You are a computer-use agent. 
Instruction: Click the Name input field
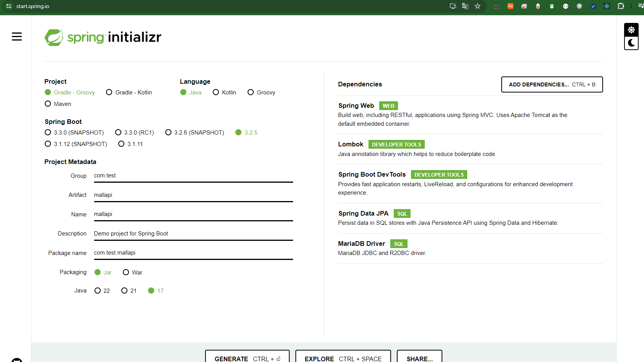tap(193, 214)
